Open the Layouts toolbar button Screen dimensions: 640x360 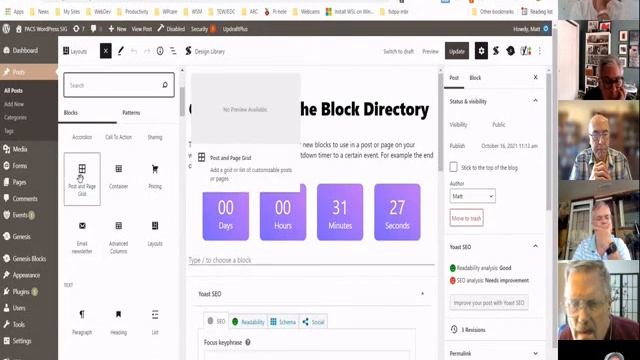75,51
